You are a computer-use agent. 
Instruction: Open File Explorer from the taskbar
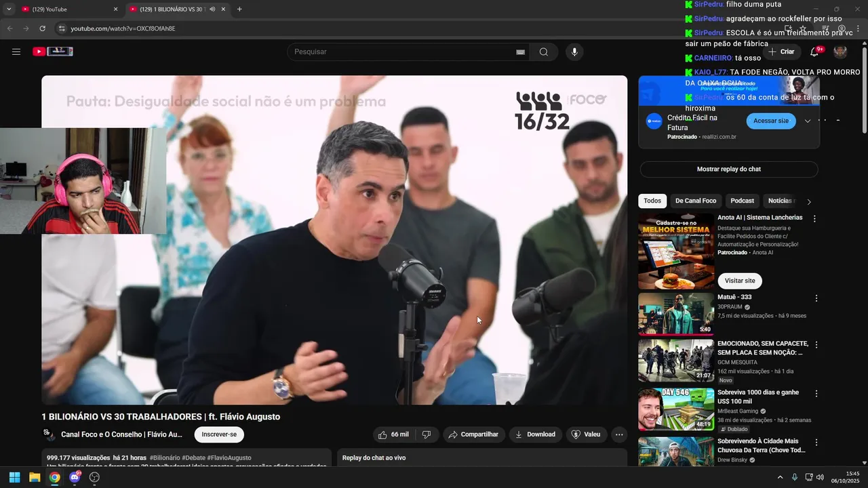point(35,477)
